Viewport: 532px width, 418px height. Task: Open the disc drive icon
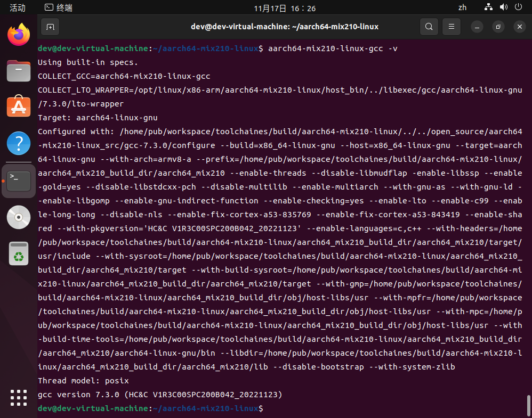point(19,217)
